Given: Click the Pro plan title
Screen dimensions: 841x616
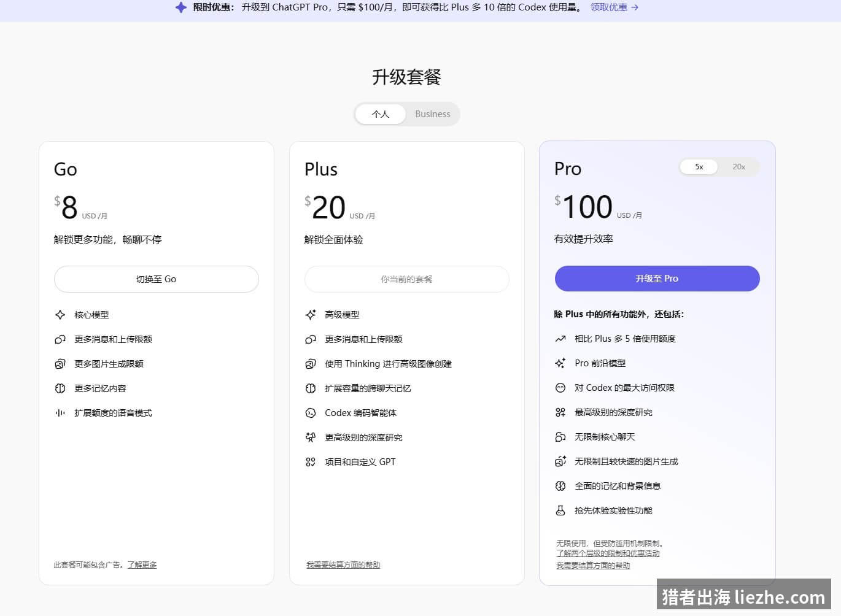Looking at the screenshot, I should (x=568, y=169).
